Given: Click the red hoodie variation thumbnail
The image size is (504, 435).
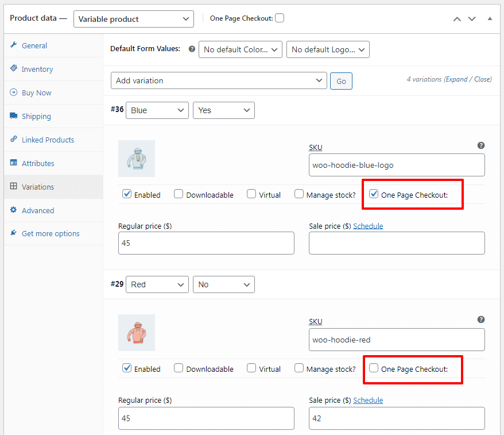Looking at the screenshot, I should coord(137,333).
